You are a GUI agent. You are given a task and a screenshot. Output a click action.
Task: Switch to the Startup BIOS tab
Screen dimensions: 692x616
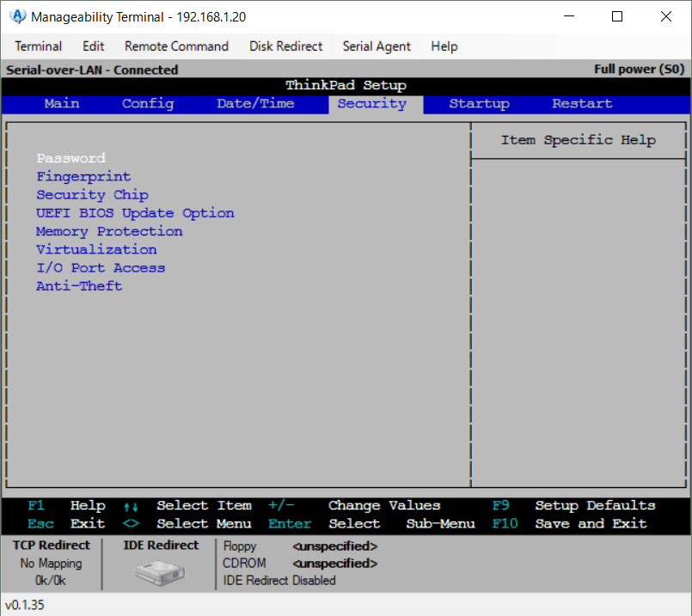[479, 104]
